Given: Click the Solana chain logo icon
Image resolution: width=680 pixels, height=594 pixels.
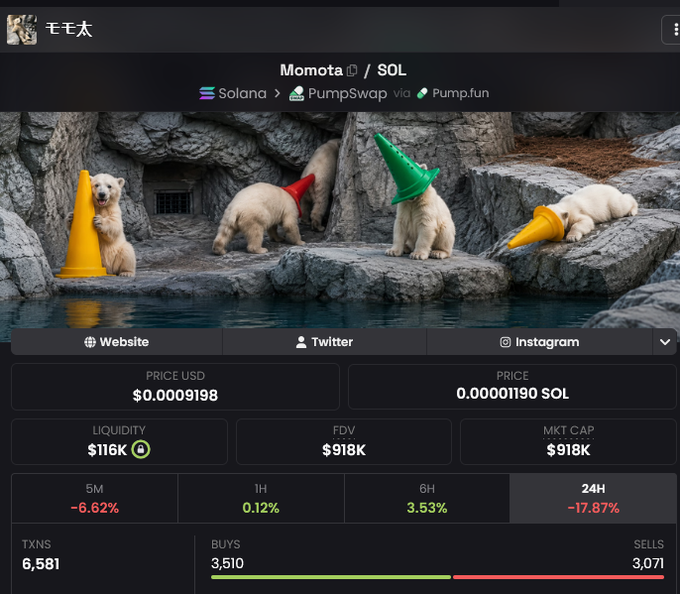Looking at the screenshot, I should pos(207,93).
